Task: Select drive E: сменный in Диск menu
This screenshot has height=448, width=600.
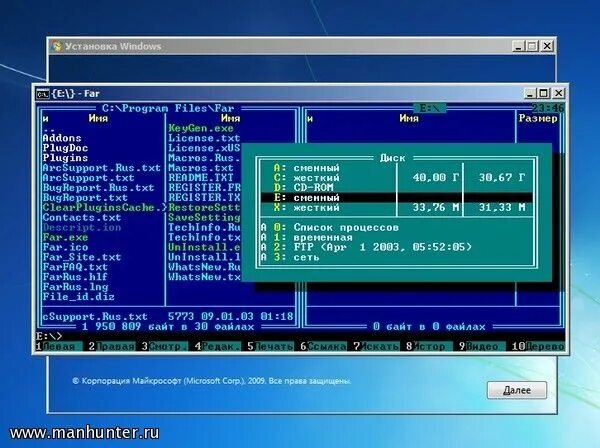Action: pyautogui.click(x=396, y=198)
